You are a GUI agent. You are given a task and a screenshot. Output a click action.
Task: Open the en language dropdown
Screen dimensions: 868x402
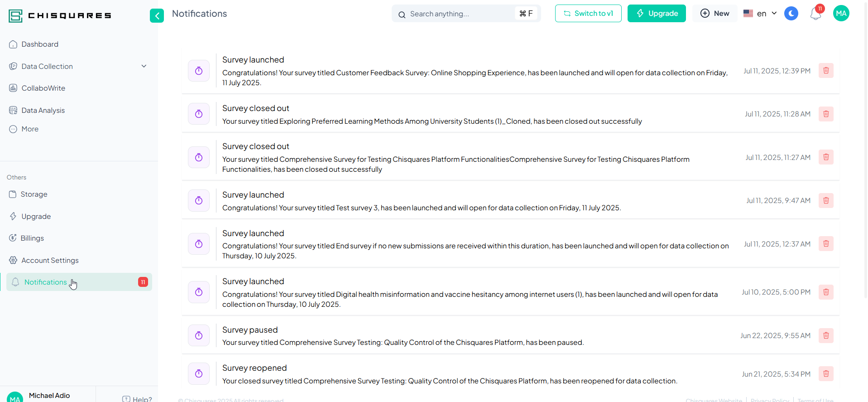point(760,14)
